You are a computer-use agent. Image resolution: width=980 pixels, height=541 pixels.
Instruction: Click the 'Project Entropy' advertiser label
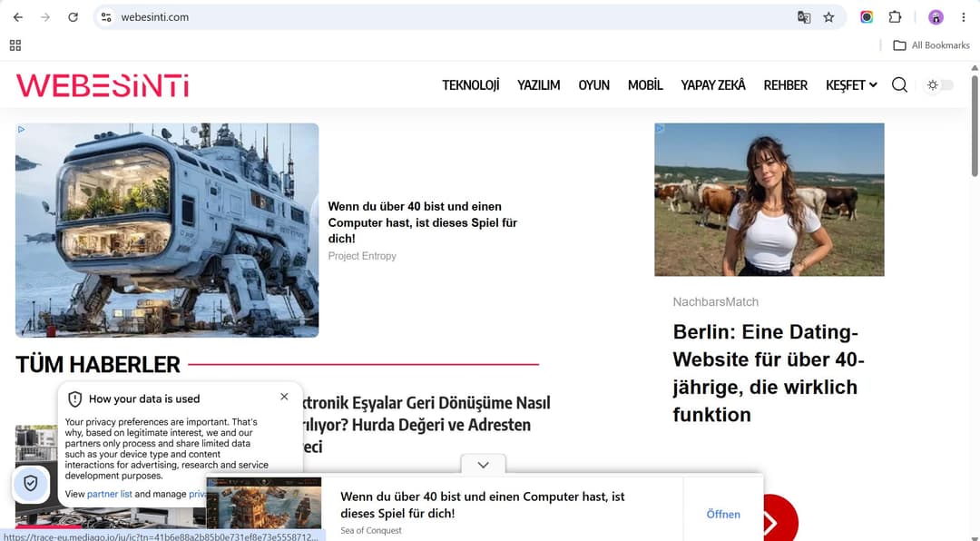coord(362,256)
